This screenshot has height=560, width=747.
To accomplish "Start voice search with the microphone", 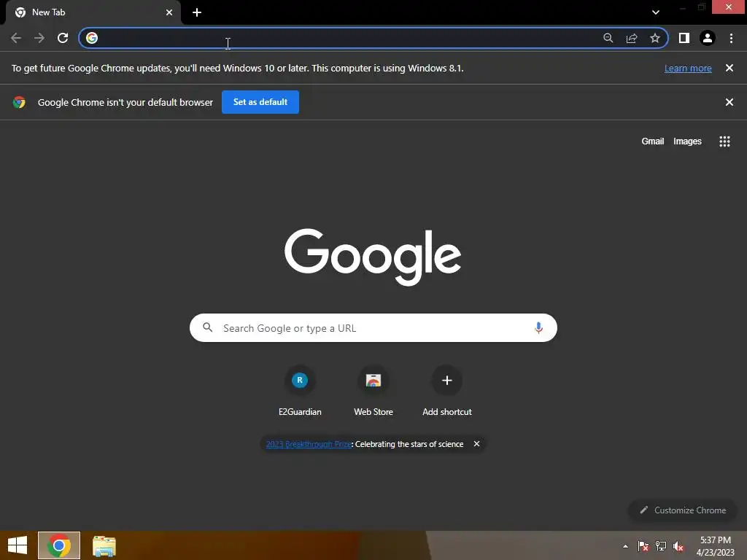I will pyautogui.click(x=539, y=327).
